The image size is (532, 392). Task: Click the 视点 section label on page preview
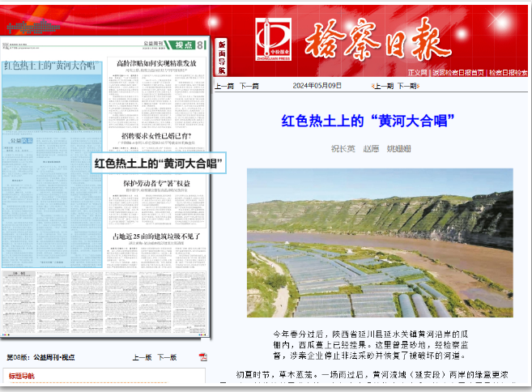pyautogui.click(x=184, y=45)
